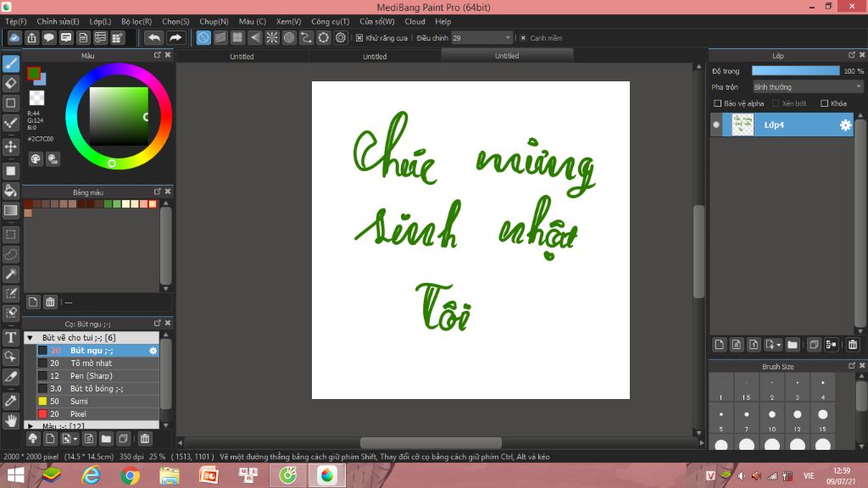This screenshot has height=488, width=868.
Task: Open snap settings gear in top toolbar
Action: [341, 37]
